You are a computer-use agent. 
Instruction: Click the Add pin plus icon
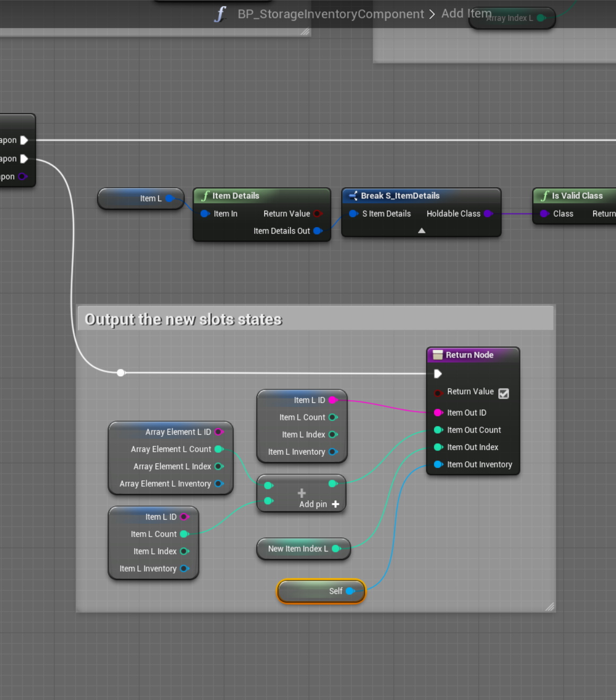coord(335,504)
